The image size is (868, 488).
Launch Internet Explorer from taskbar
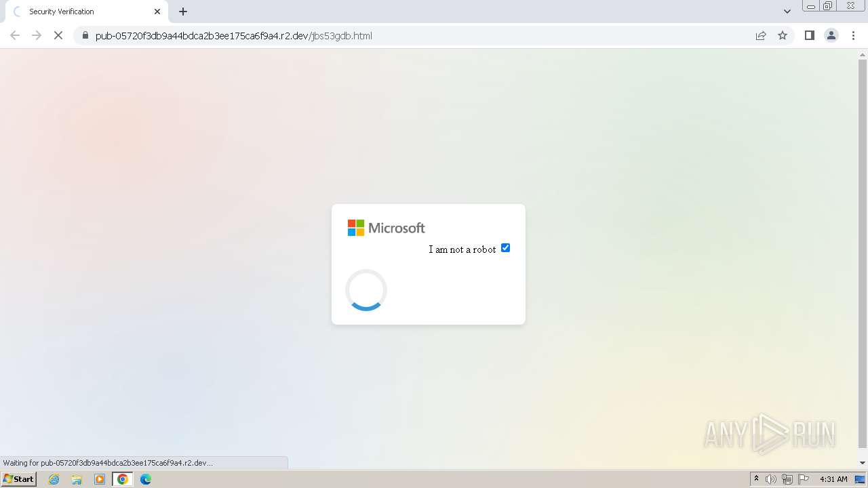(54, 479)
